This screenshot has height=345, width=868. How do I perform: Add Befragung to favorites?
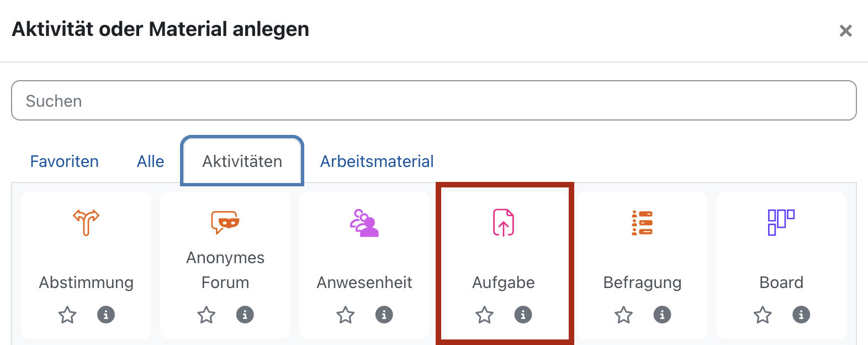pyautogui.click(x=623, y=315)
